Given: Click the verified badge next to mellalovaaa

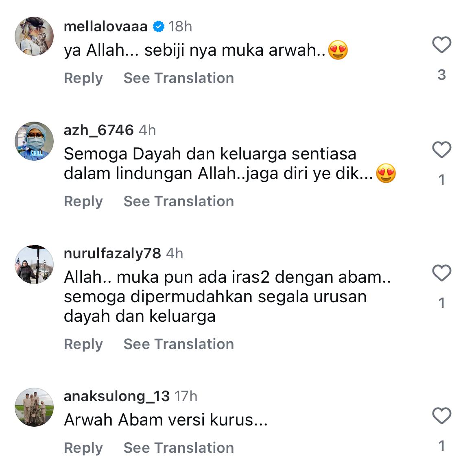Looking at the screenshot, I should pyautogui.click(x=158, y=27).
